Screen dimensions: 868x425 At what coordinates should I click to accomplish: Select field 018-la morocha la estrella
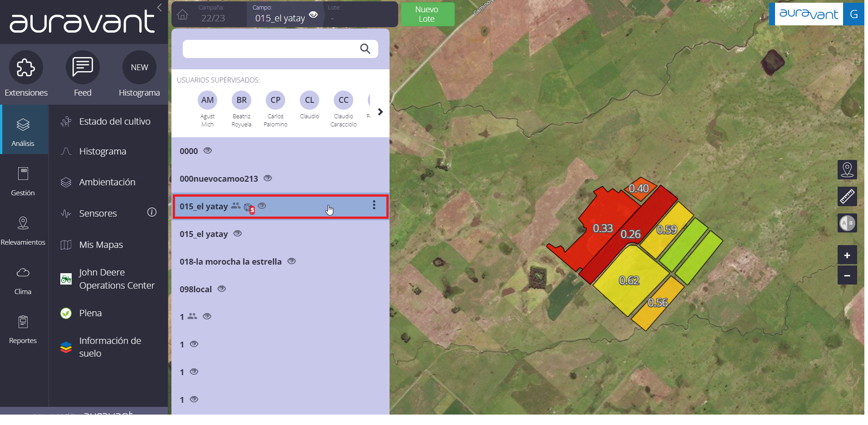(x=280, y=261)
